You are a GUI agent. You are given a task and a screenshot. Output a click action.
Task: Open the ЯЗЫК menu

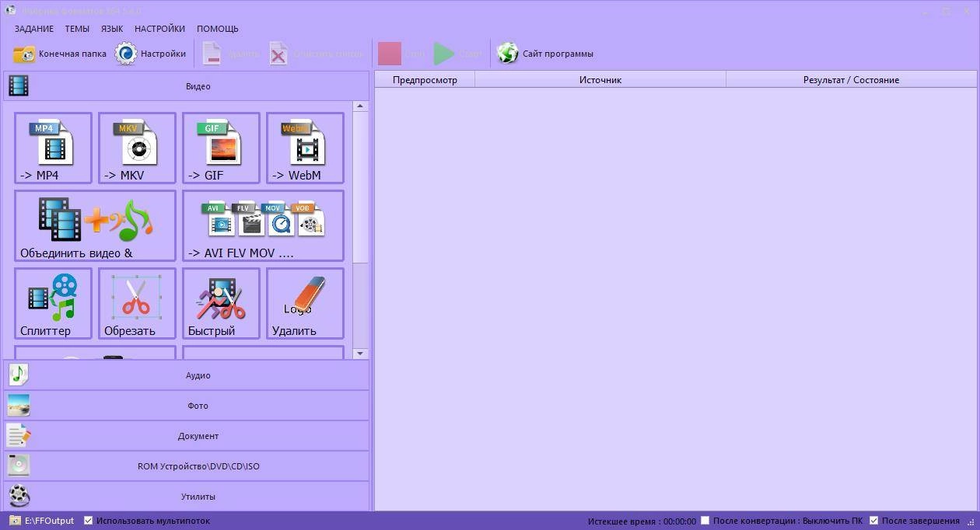112,29
